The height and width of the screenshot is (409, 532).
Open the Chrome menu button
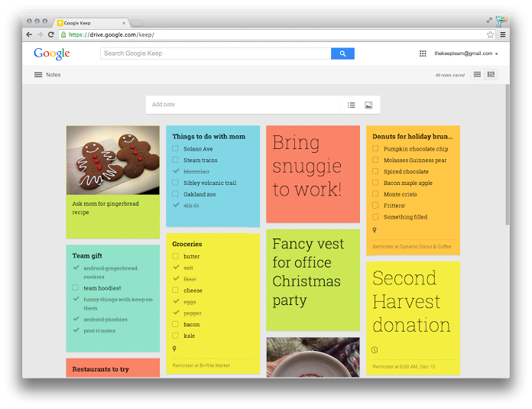502,34
